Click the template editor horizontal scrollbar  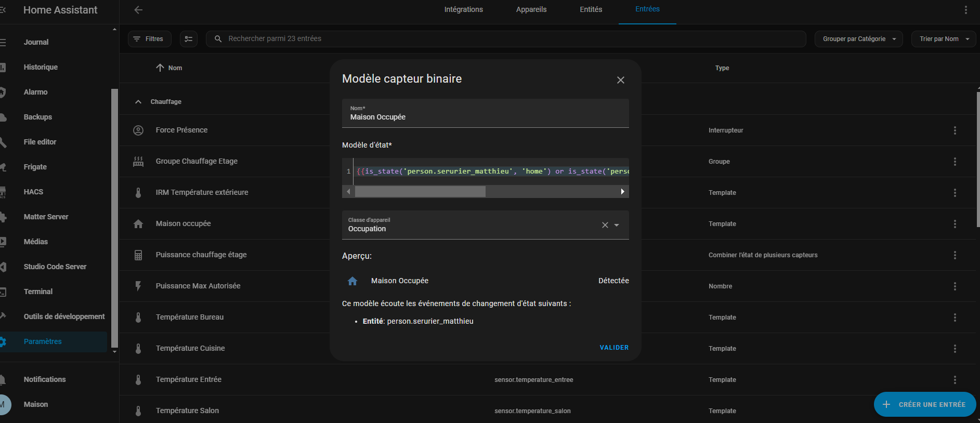pyautogui.click(x=420, y=192)
